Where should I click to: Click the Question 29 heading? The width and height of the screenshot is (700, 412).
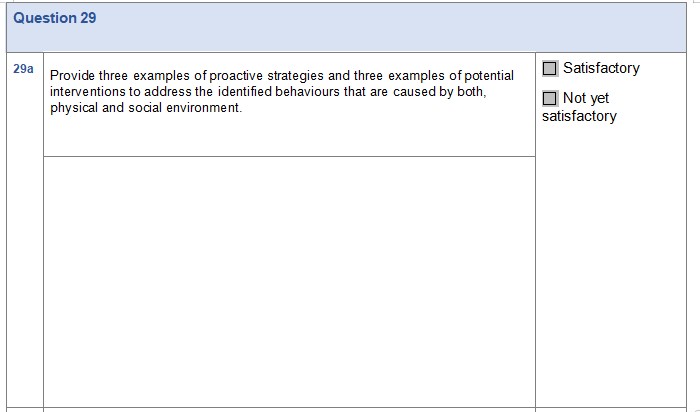click(55, 18)
